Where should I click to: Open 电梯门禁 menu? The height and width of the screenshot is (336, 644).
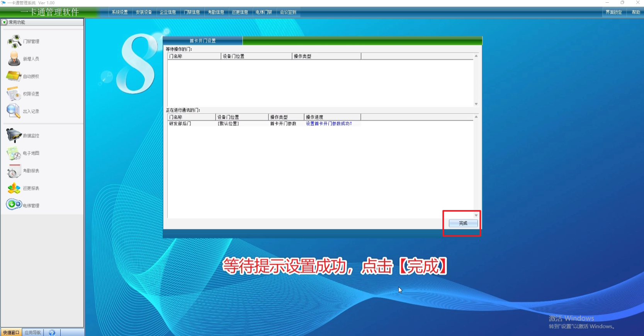264,12
